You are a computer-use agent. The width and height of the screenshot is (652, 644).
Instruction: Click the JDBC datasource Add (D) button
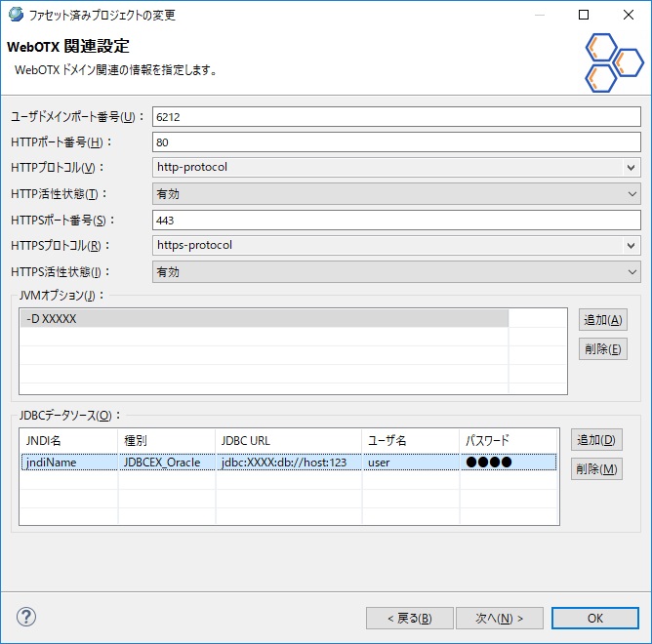coord(596,441)
